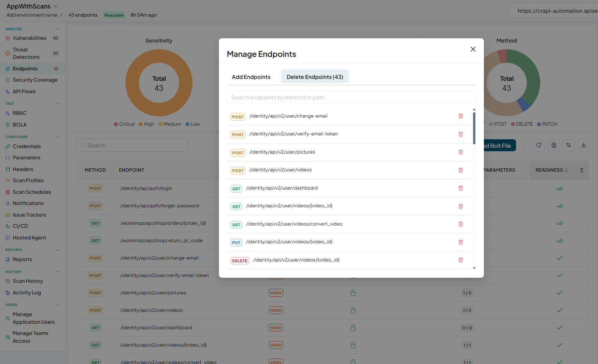Collapse the ANALYZE sidebar section

point(58,29)
